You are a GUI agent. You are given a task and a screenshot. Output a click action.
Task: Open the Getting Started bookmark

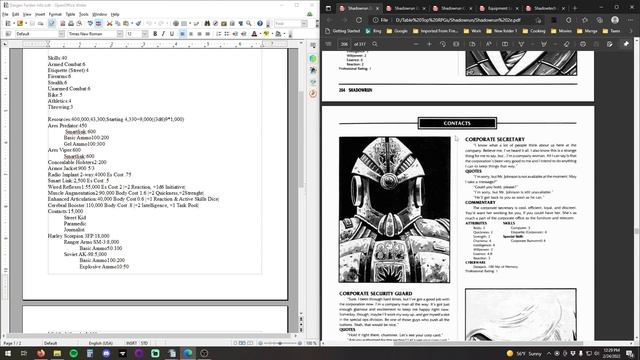click(x=343, y=31)
